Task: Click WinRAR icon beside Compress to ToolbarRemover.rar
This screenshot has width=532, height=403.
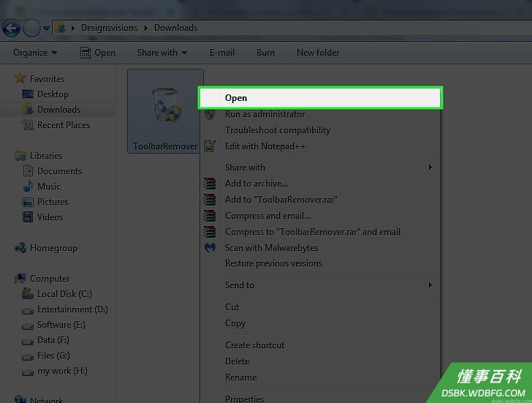Action: (x=210, y=232)
